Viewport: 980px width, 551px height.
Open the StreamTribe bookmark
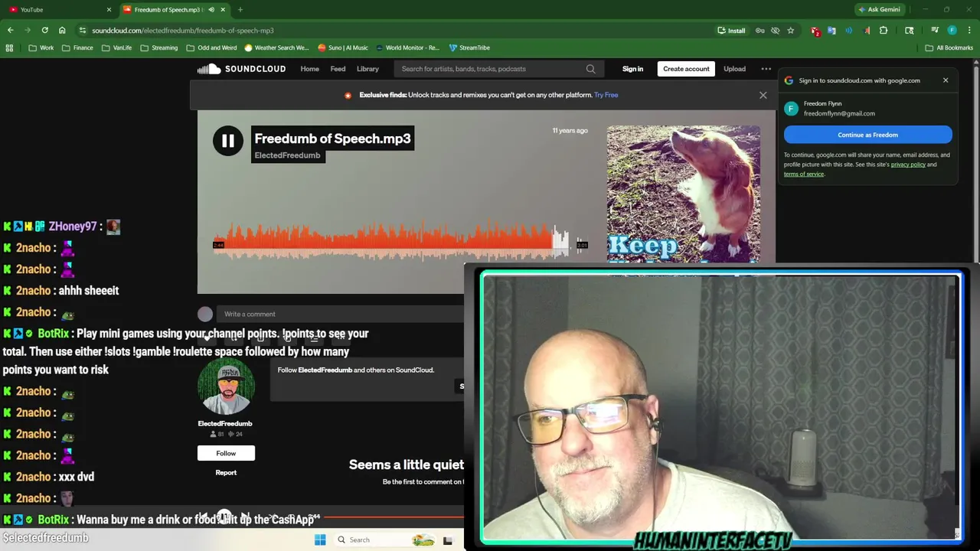(469, 47)
